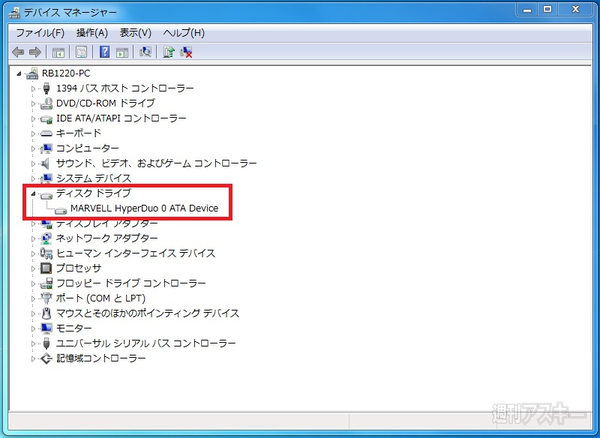Expand the ポート (COM と LPT) node
Viewport: 600px width, 438px height.
coord(33,298)
